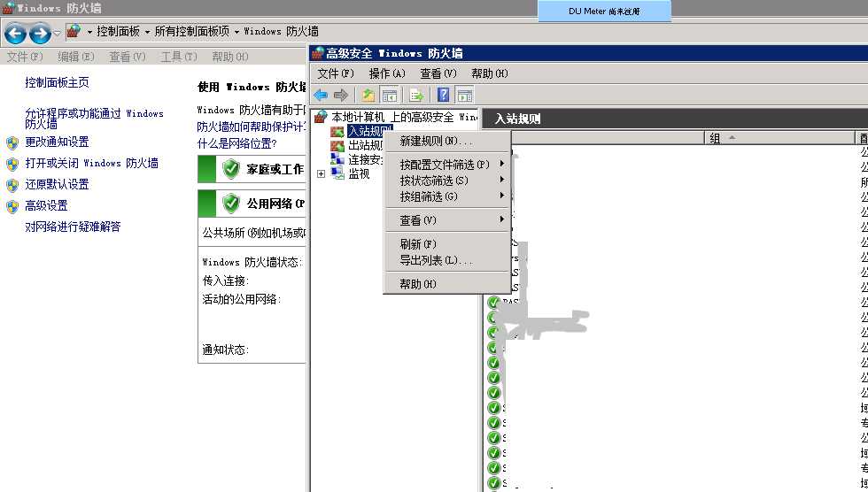Image resolution: width=868 pixels, height=492 pixels.
Task: Click the firewall icon in the address bar
Action: click(x=74, y=32)
